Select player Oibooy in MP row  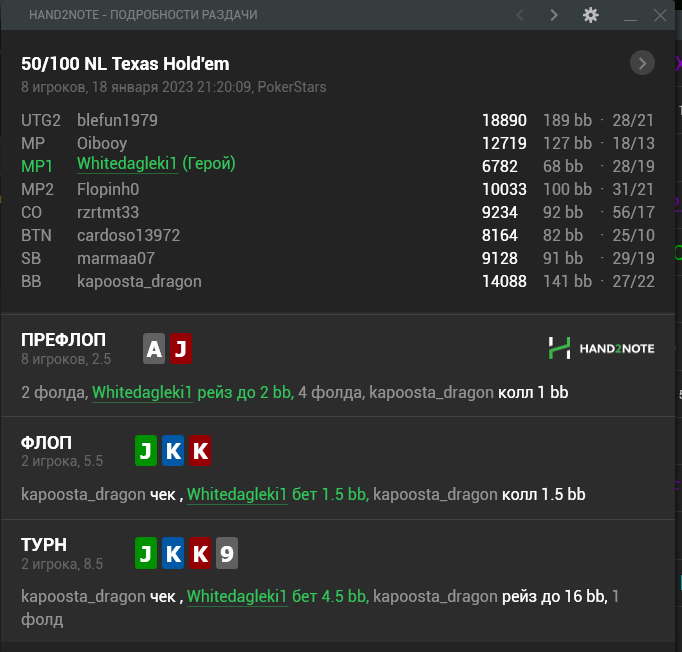click(x=102, y=144)
